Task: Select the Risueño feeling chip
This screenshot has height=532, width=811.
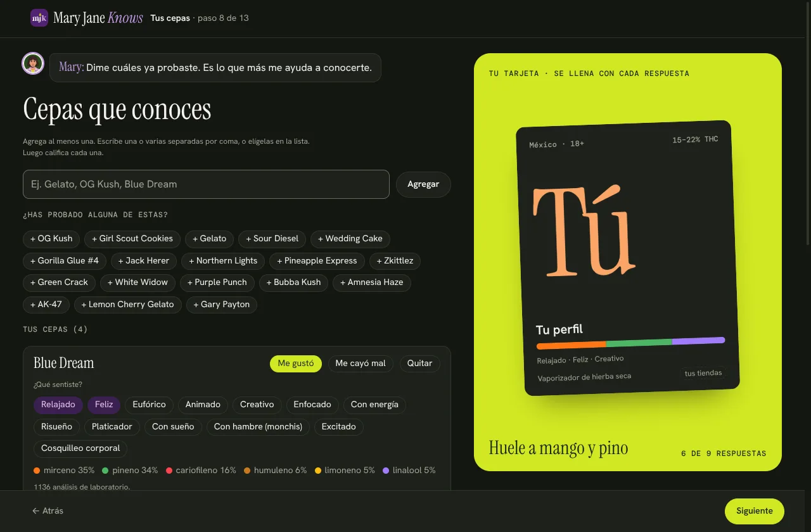Action: (57, 427)
